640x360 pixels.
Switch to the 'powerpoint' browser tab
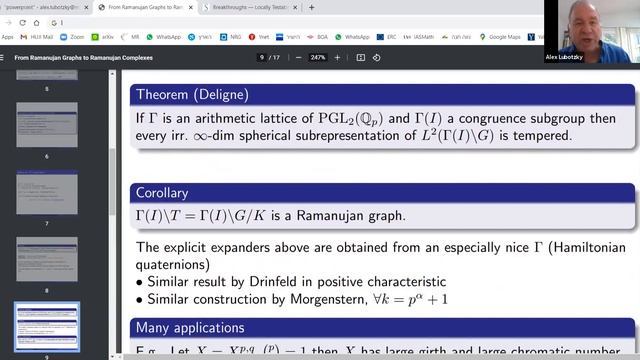(42, 7)
